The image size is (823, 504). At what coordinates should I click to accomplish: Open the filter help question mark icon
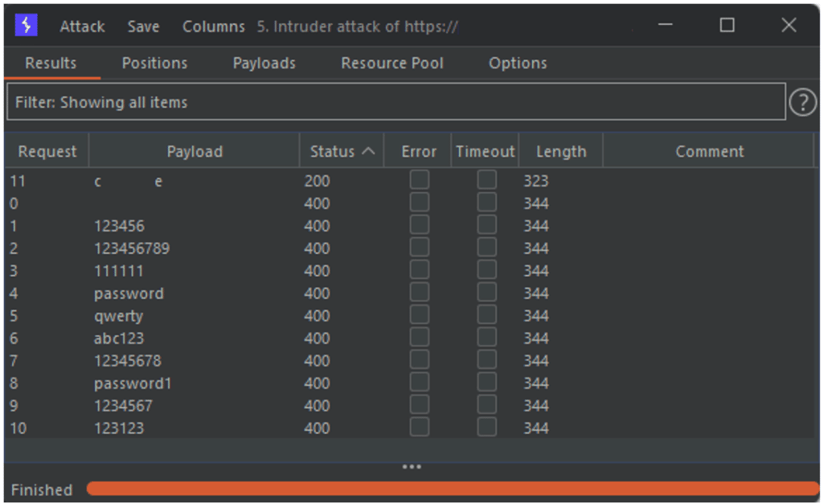tap(803, 101)
